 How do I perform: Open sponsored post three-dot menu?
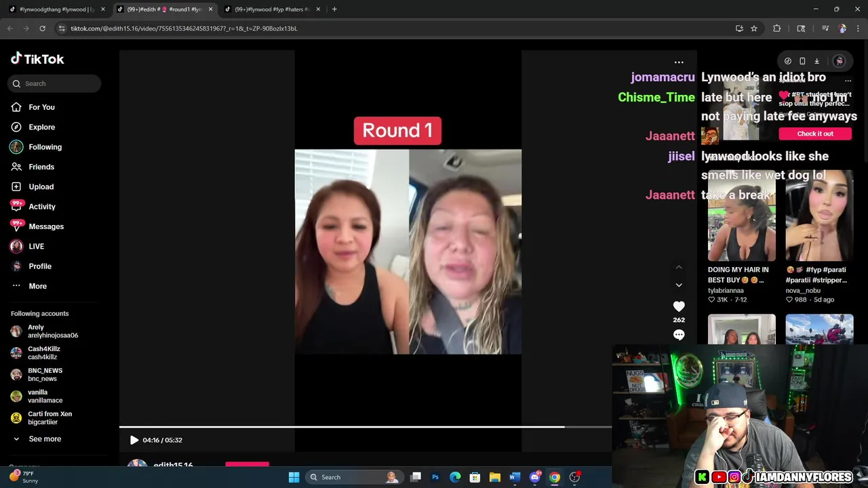[848, 80]
